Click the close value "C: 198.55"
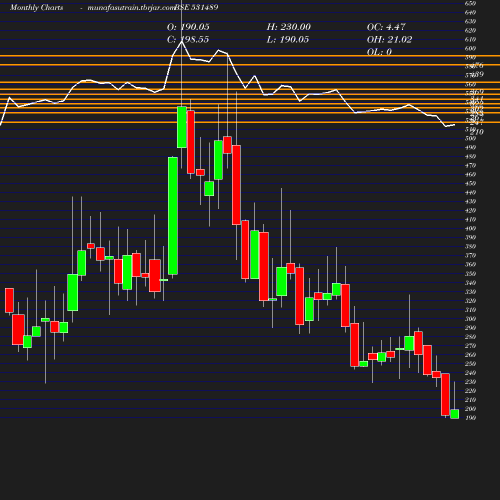The image size is (500, 500). pos(188,40)
